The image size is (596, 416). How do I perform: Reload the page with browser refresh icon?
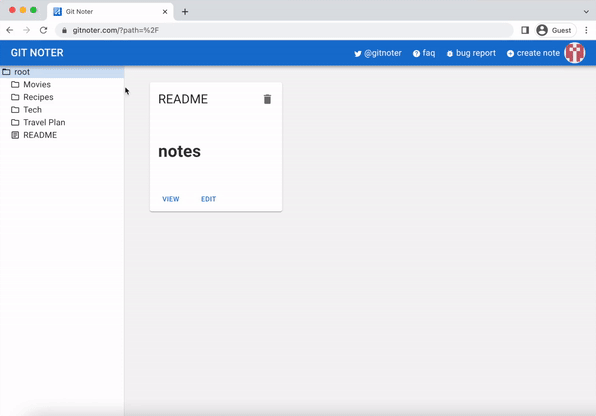point(43,30)
